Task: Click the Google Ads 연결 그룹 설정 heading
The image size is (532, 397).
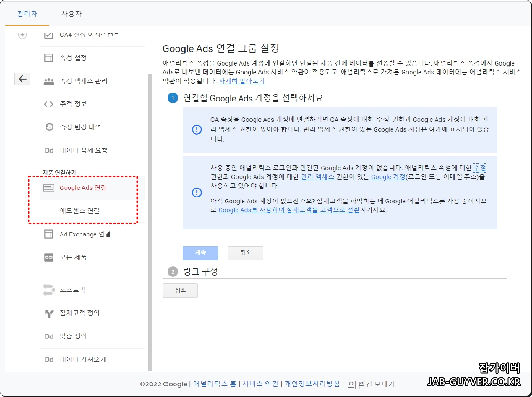Action: click(221, 48)
